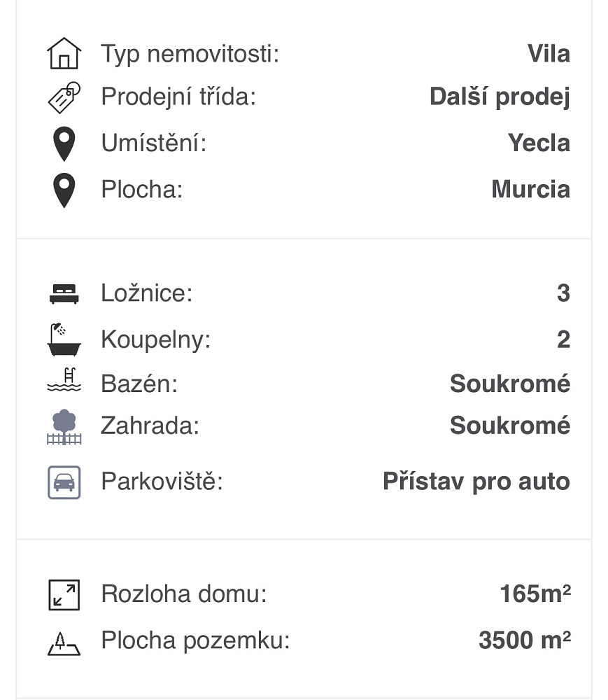
Task: Click the price tag icon beside Prodejní třída
Action: (x=64, y=97)
